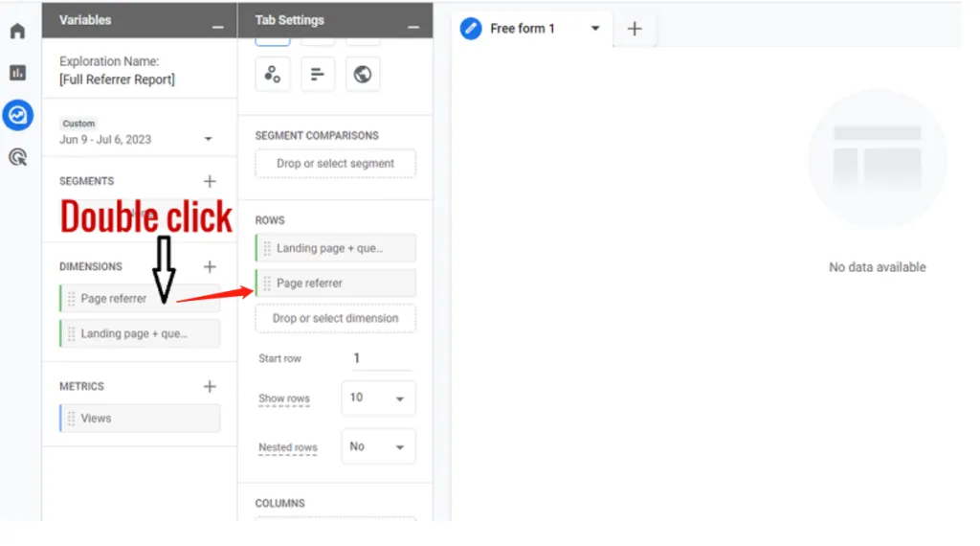Open the Advertising icon in sidebar
Image resolution: width=980 pixels, height=546 pixels.
17,157
